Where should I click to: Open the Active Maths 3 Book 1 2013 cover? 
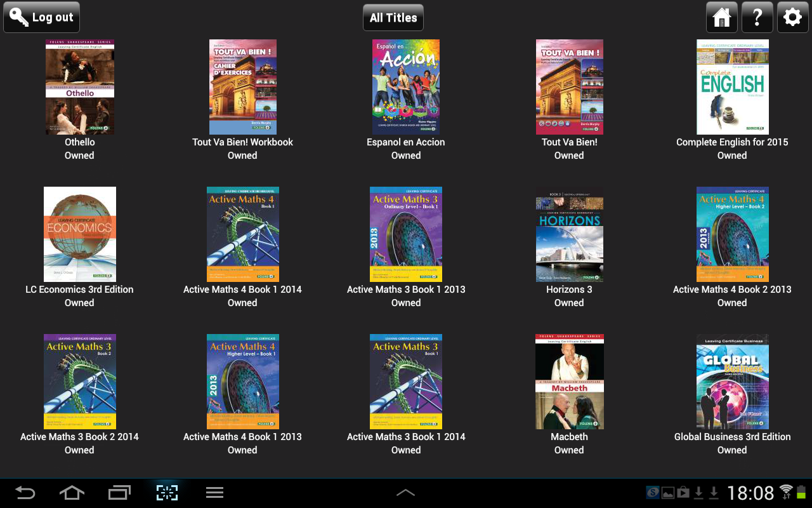click(x=406, y=234)
